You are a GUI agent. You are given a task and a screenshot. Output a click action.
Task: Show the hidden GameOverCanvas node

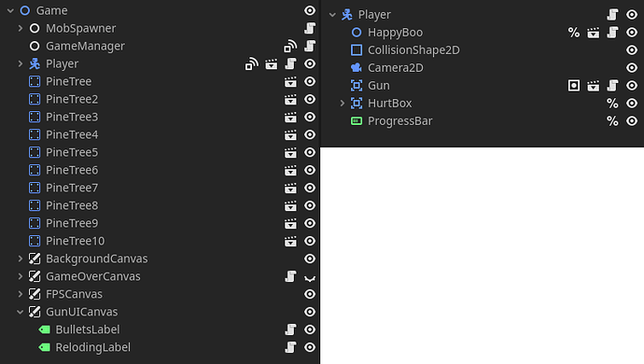point(310,278)
